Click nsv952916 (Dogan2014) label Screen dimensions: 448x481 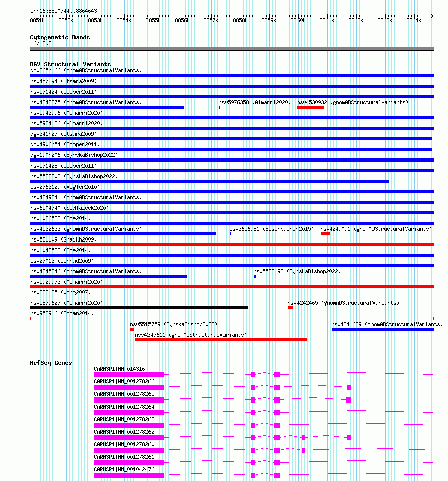(x=62, y=313)
